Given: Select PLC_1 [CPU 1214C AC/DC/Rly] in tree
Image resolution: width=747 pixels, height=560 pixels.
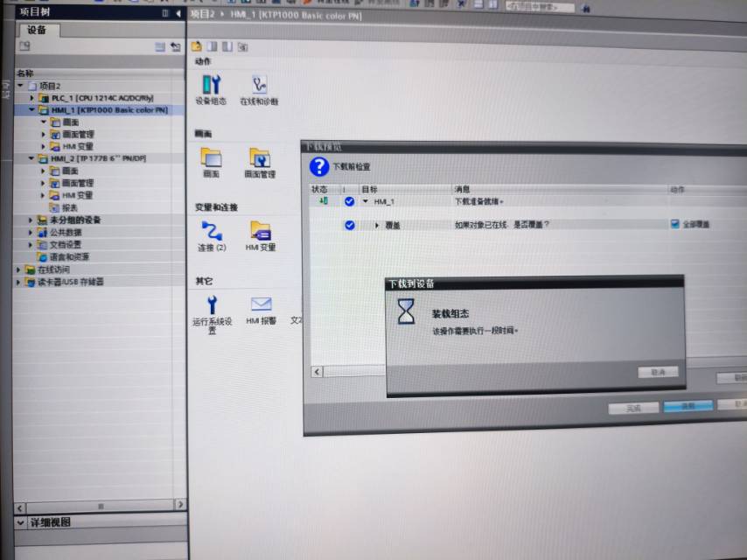Looking at the screenshot, I should [x=102, y=98].
